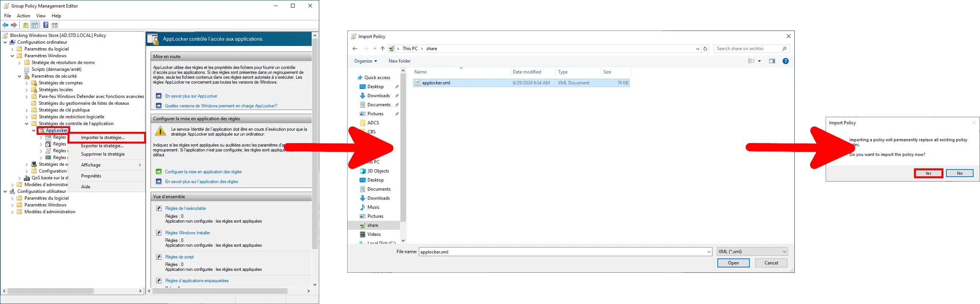This screenshot has height=304, width=980.
Task: Click the blue Help icon in the editor toolbar
Action: 46,26
